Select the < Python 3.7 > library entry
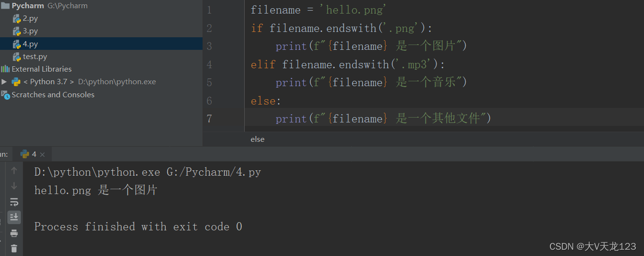Image resolution: width=644 pixels, height=256 pixels. [x=48, y=82]
